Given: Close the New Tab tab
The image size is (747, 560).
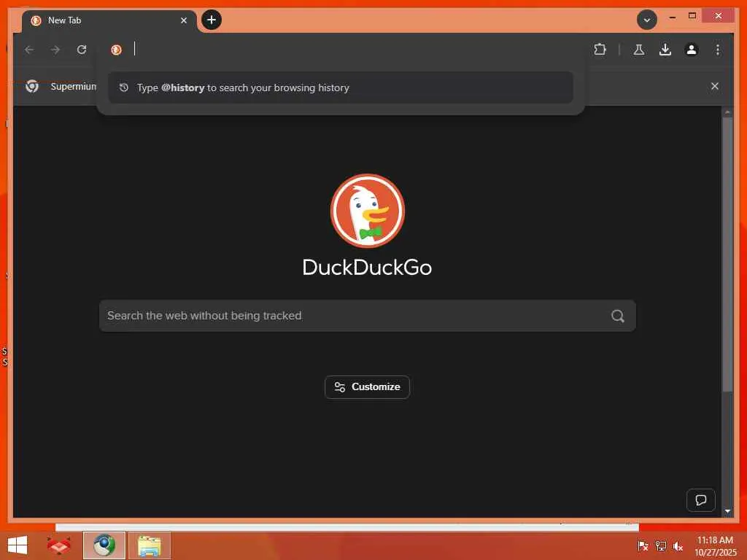Looking at the screenshot, I should coord(183,20).
